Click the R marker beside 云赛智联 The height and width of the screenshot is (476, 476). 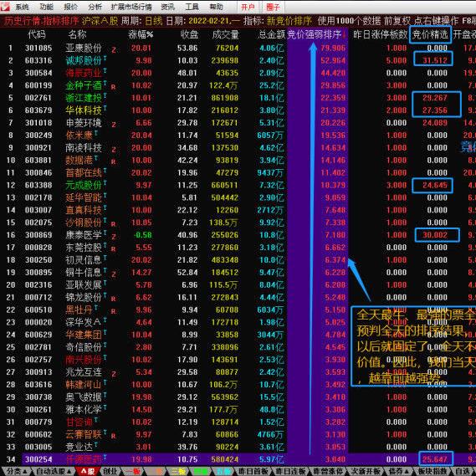[x=113, y=436]
